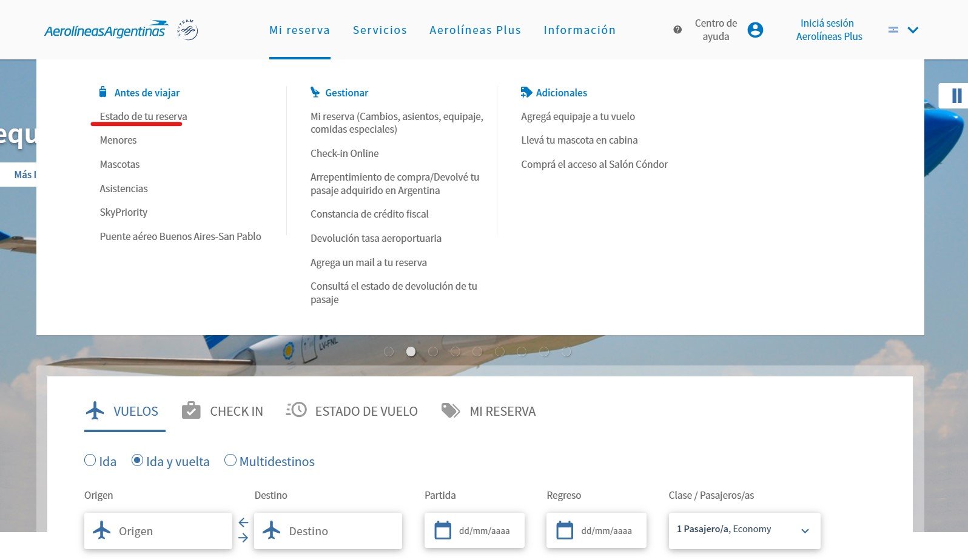The image size is (968, 560).
Task: Open Arrepentimiento de compra link
Action: (395, 184)
